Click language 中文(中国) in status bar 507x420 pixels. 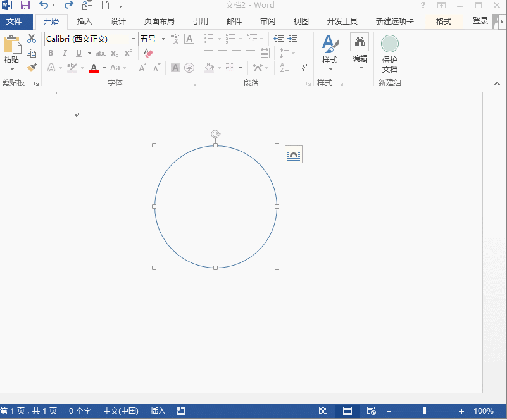121,411
